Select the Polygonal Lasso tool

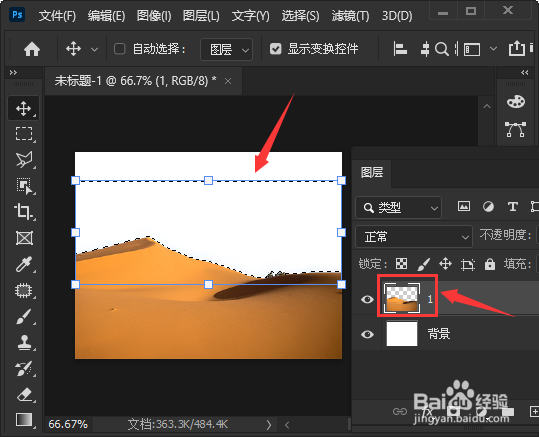point(24,160)
